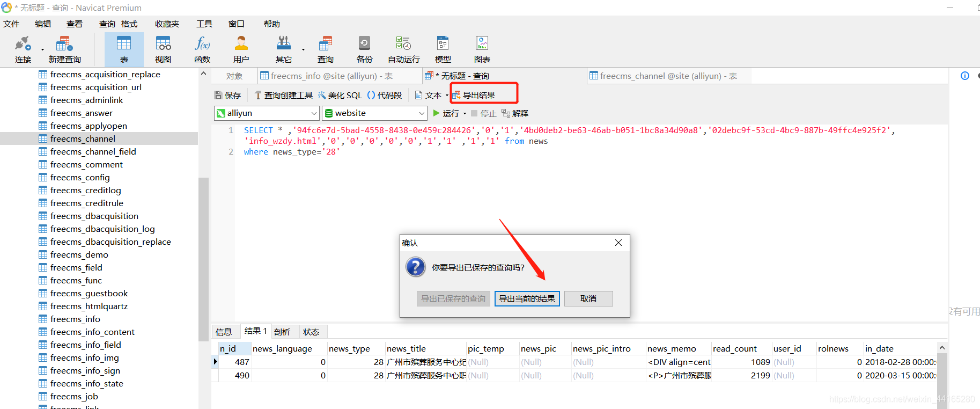This screenshot has height=409, width=980.
Task: Select the result cell with n_id 490
Action: pyautogui.click(x=234, y=376)
